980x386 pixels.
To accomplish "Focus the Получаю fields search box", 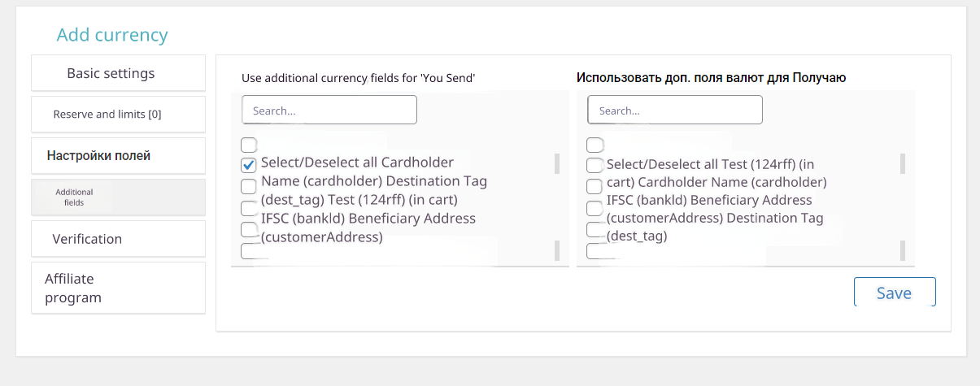I will [x=675, y=110].
